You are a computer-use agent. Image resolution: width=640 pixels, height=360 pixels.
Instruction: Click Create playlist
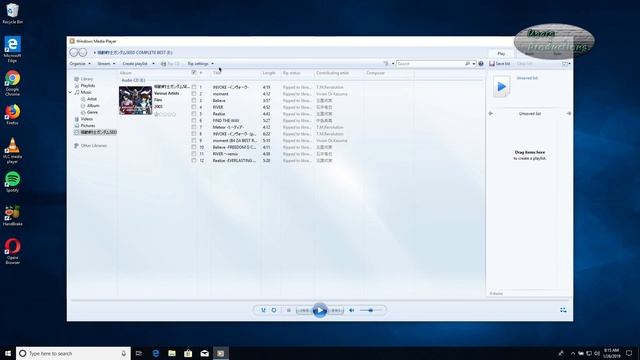[x=135, y=64]
